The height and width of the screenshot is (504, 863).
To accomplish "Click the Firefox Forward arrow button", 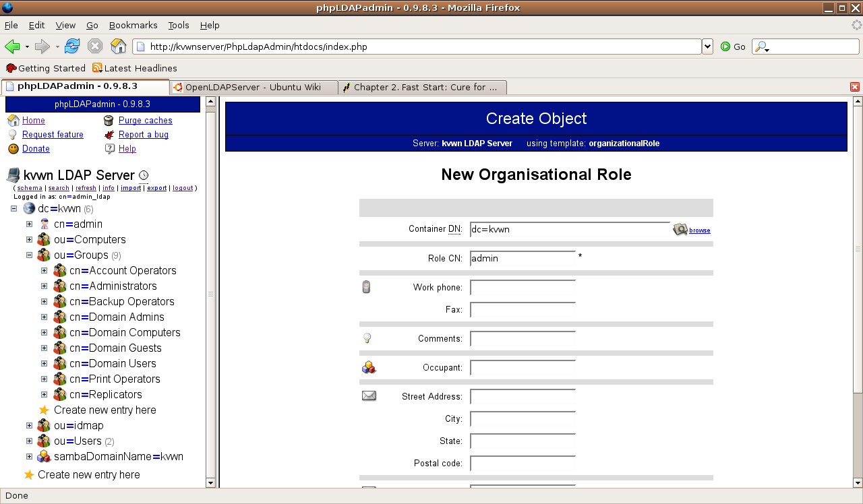I will (42, 46).
